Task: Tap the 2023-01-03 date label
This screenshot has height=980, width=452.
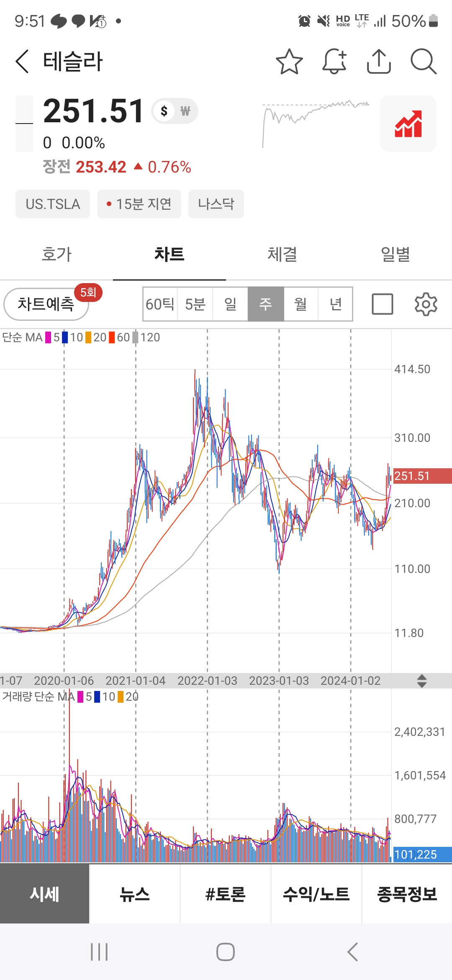Action: pos(279,681)
